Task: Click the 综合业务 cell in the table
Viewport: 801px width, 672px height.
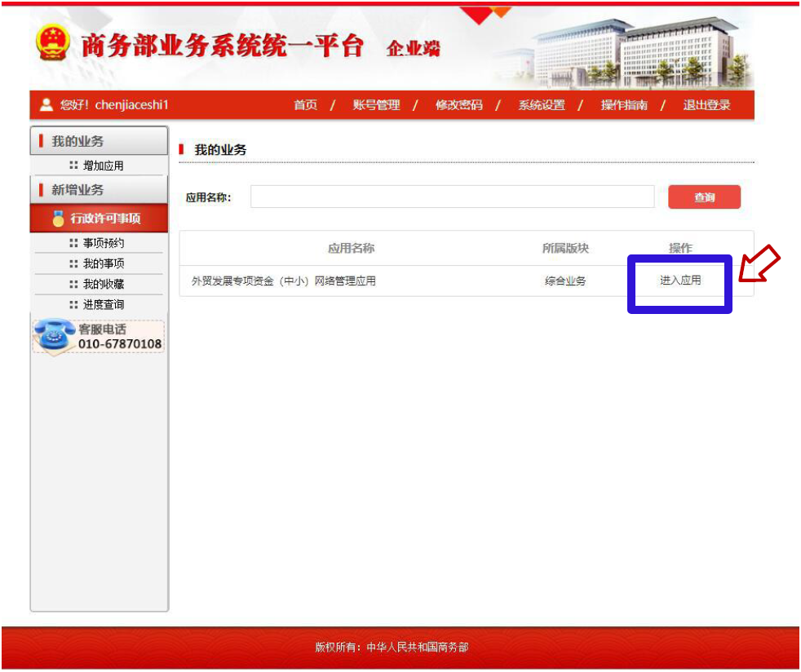Action: [x=565, y=281]
